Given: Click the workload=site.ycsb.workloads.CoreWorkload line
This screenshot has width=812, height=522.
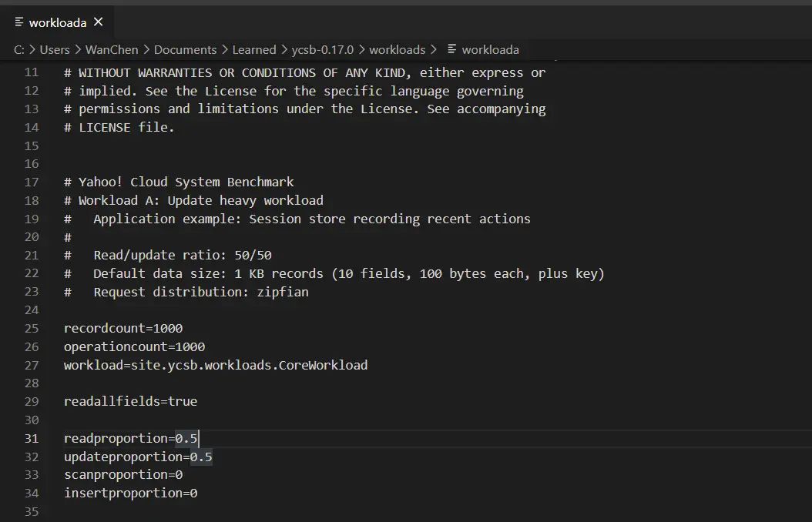Looking at the screenshot, I should click(216, 365).
